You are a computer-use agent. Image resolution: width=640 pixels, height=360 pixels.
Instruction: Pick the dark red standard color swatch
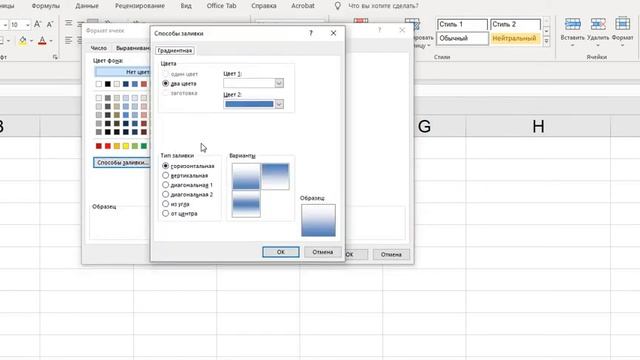[99, 146]
